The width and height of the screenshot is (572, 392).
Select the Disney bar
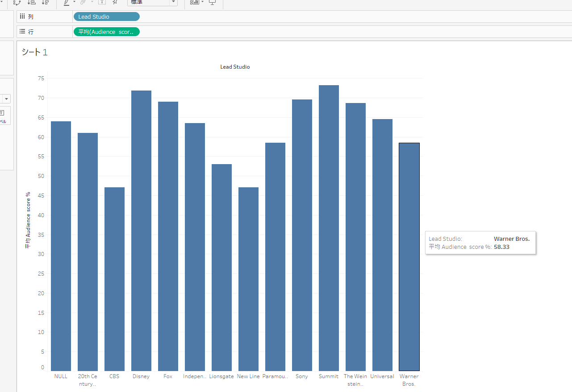click(x=141, y=231)
